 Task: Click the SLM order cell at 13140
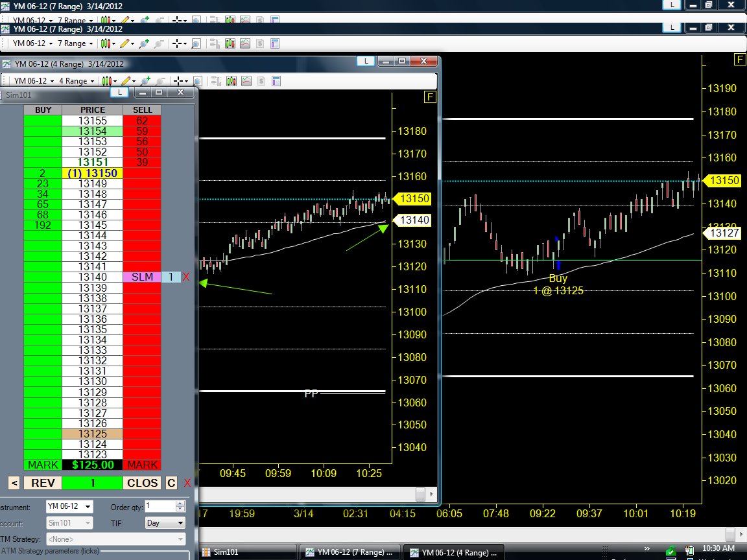pos(142,277)
